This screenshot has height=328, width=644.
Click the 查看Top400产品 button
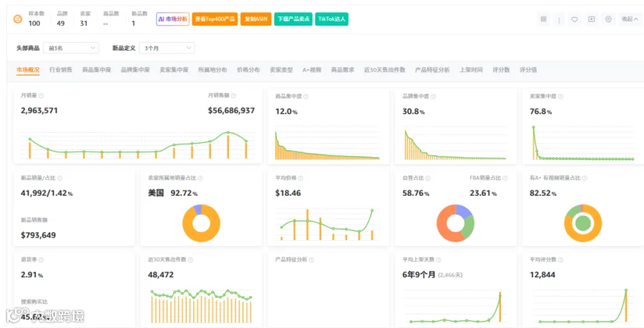(x=215, y=19)
